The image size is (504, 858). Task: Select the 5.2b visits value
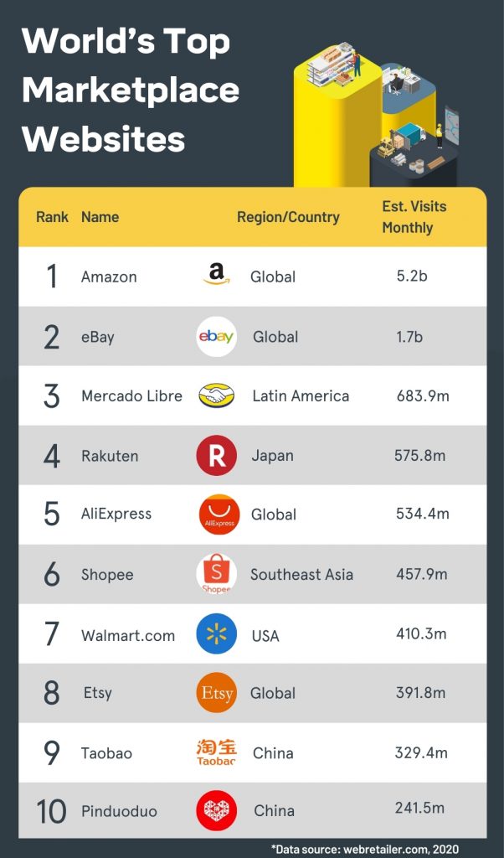click(x=412, y=275)
